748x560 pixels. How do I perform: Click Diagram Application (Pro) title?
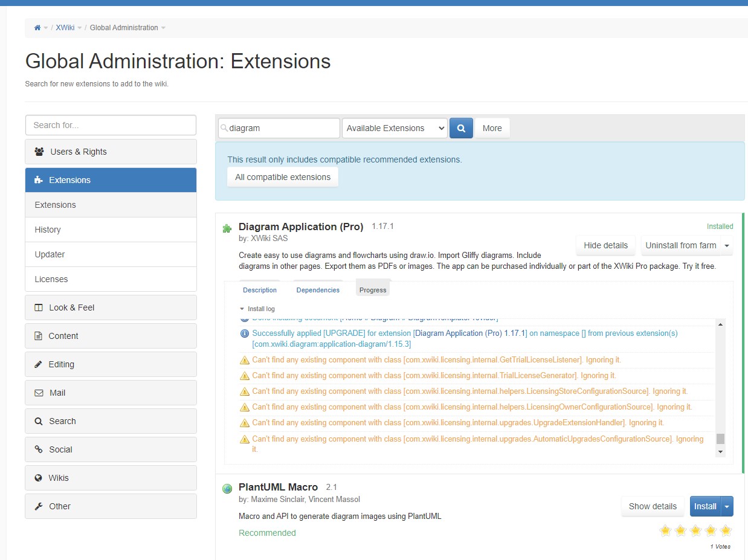(x=301, y=227)
